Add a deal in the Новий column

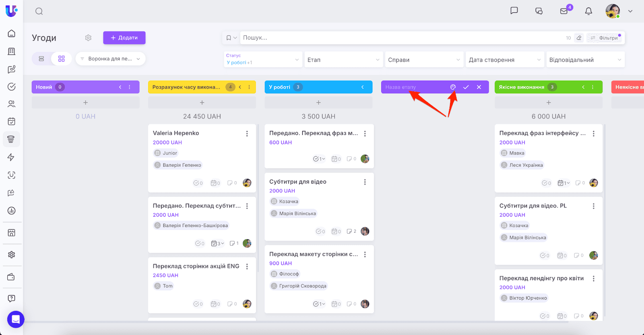coord(86,103)
